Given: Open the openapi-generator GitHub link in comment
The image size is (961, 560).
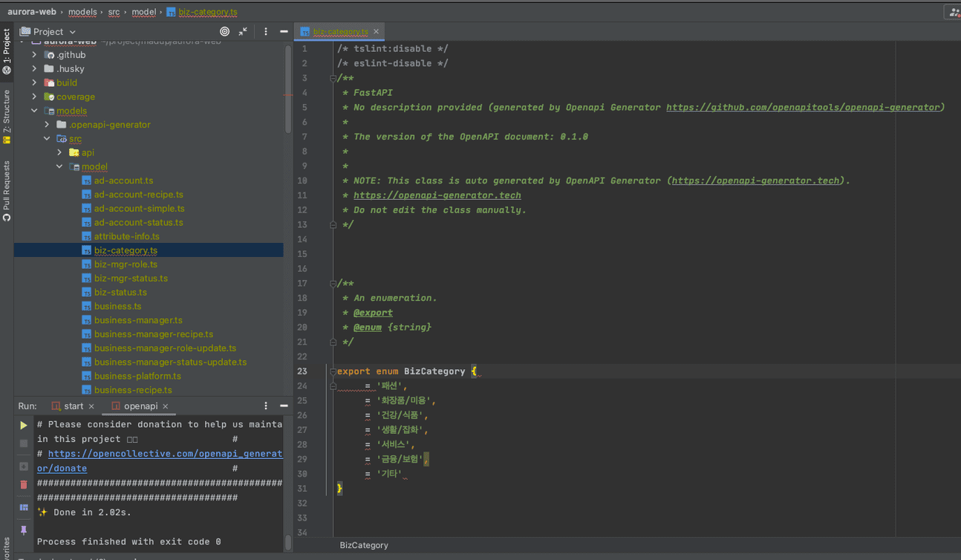Looking at the screenshot, I should coord(802,108).
